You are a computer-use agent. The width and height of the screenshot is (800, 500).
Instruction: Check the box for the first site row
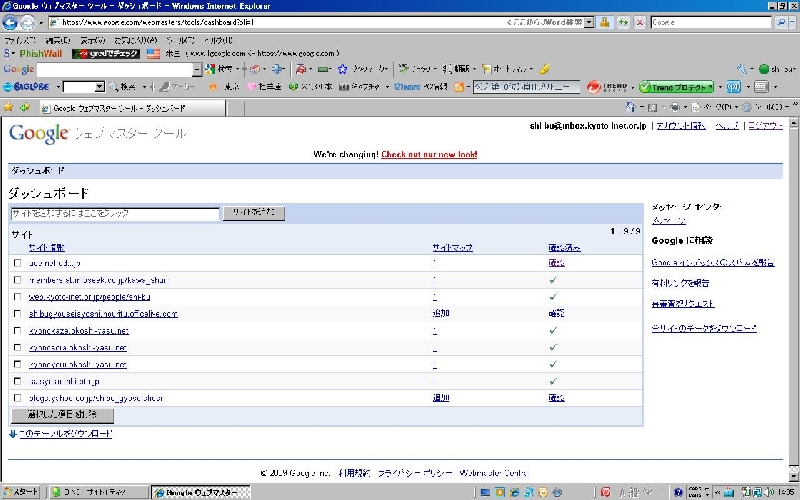click(17, 263)
